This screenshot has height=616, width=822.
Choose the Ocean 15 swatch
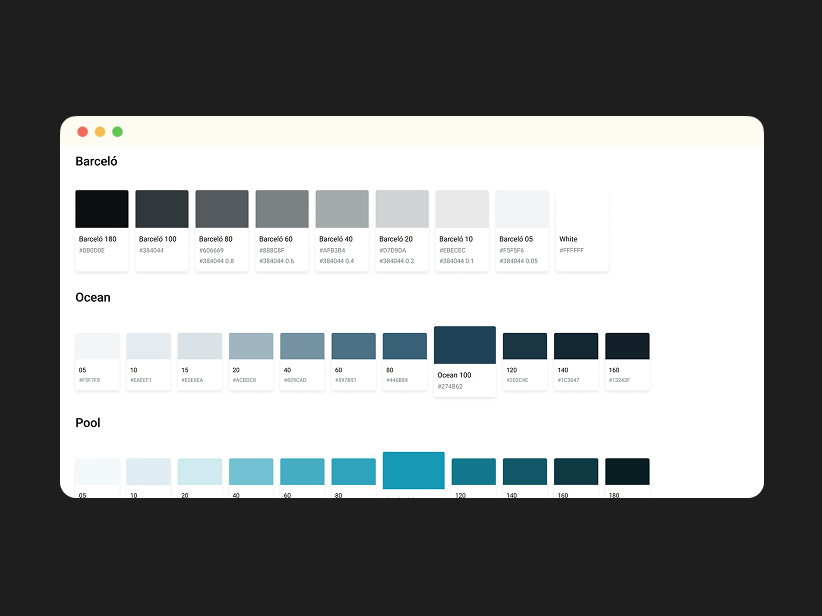[200, 346]
